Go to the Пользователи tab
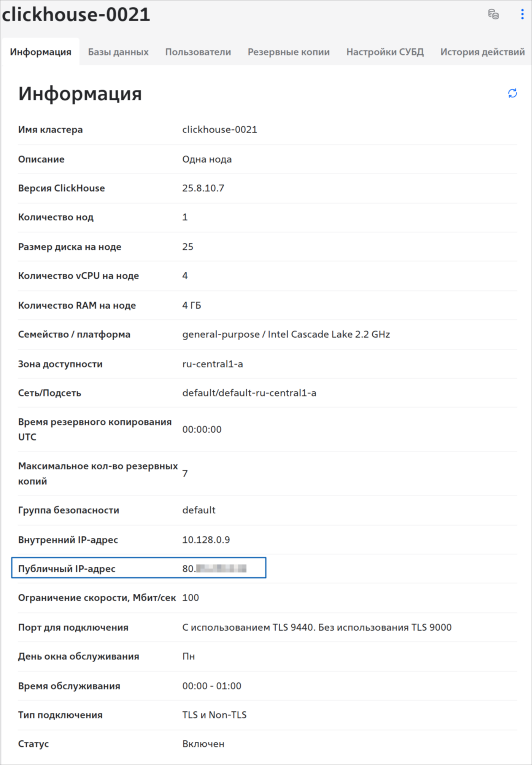 coord(198,52)
